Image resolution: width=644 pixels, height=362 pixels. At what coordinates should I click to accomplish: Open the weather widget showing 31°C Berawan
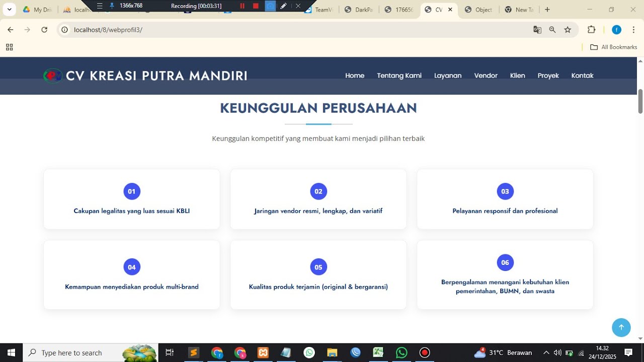[503, 352]
